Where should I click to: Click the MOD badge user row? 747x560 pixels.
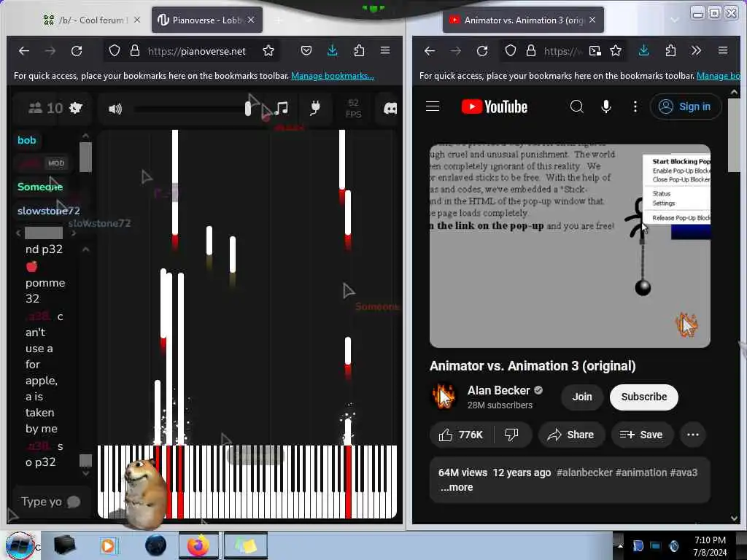[43, 163]
